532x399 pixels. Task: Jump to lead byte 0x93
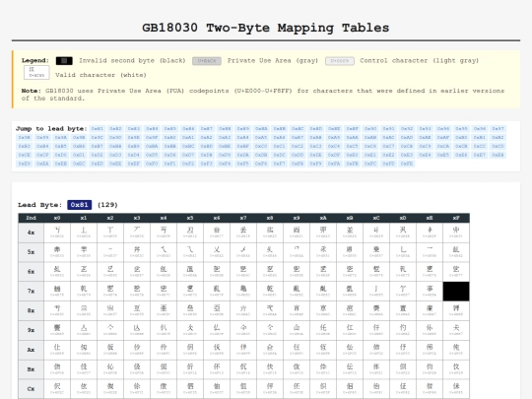point(426,129)
